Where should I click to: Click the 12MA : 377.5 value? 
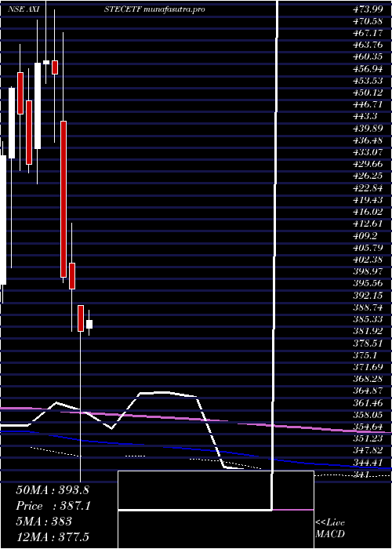pyautogui.click(x=53, y=537)
